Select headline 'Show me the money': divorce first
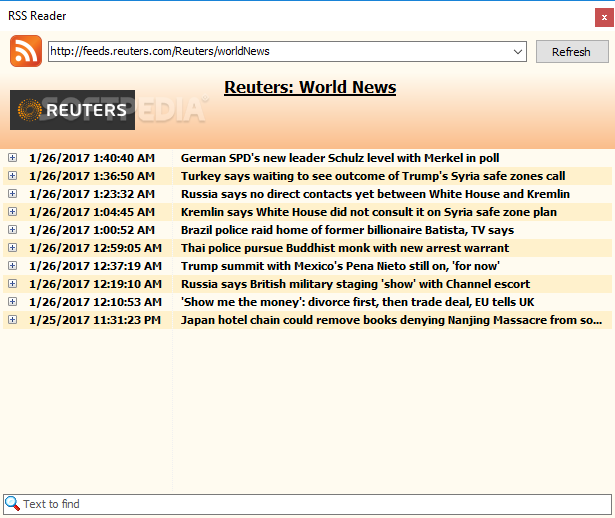Screen dimensions: 615x518 point(357,302)
